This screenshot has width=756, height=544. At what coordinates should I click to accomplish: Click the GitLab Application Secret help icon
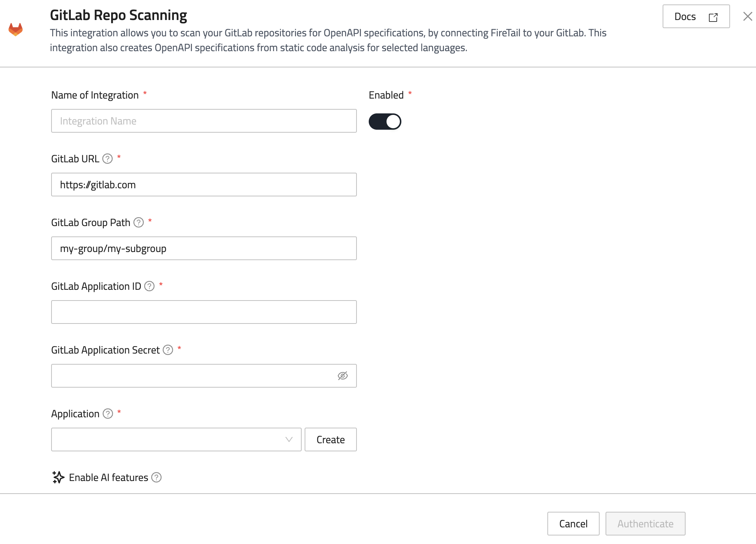168,350
